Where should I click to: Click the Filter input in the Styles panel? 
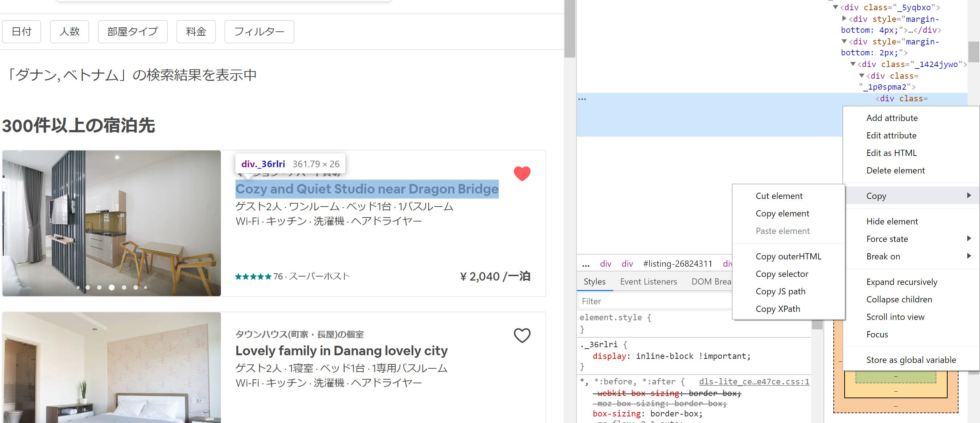click(647, 301)
